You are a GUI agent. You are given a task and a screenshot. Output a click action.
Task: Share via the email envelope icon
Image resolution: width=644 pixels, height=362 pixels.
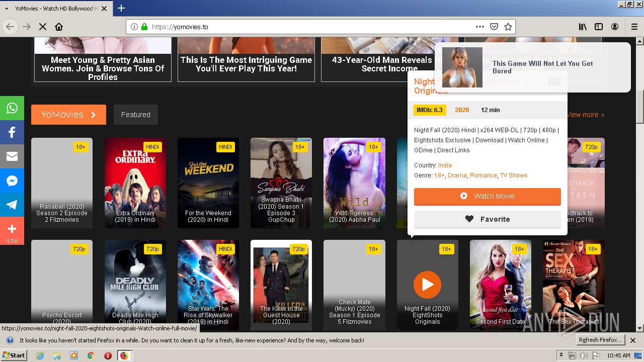point(12,156)
